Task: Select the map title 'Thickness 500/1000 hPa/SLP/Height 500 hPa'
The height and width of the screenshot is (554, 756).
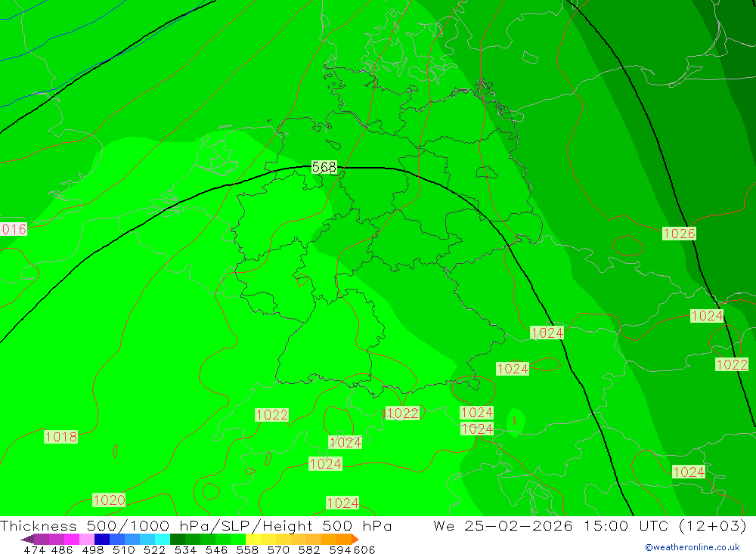Action: (196, 525)
